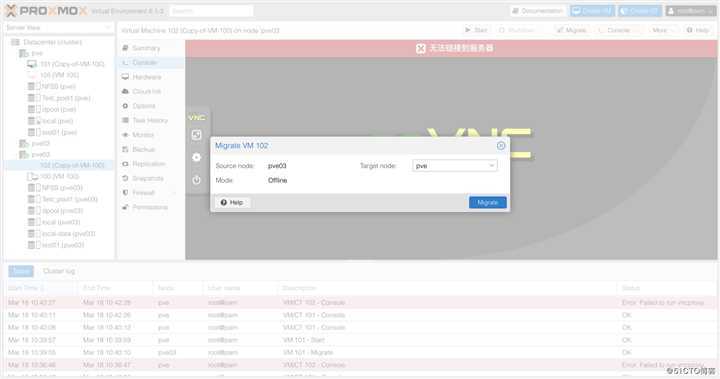The image size is (720, 379).
Task: Sort by Status column header
Action: [x=668, y=288]
